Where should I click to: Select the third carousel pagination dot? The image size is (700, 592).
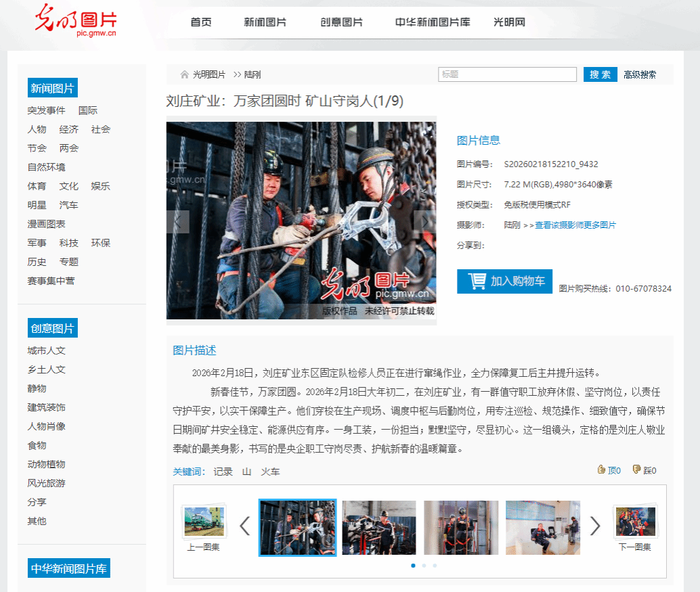[435, 565]
